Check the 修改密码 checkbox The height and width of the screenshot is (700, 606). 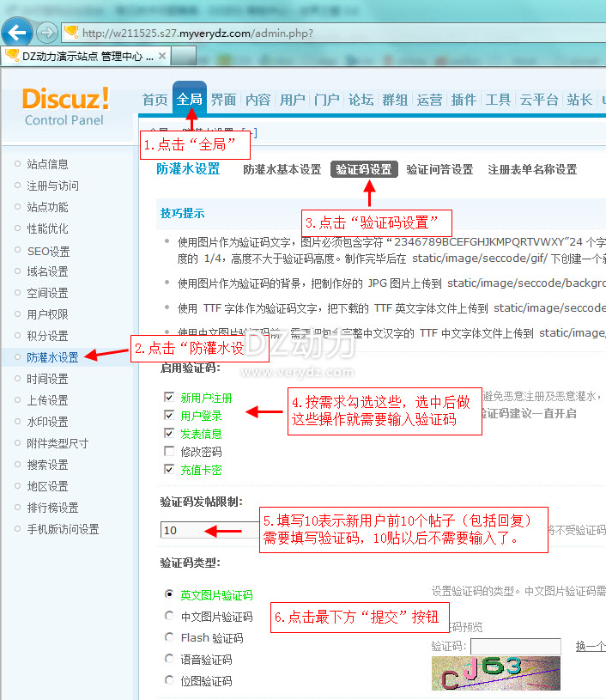[169, 451]
